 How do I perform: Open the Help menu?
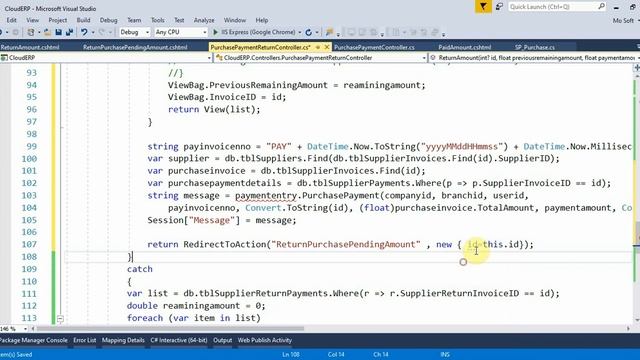click(x=262, y=20)
